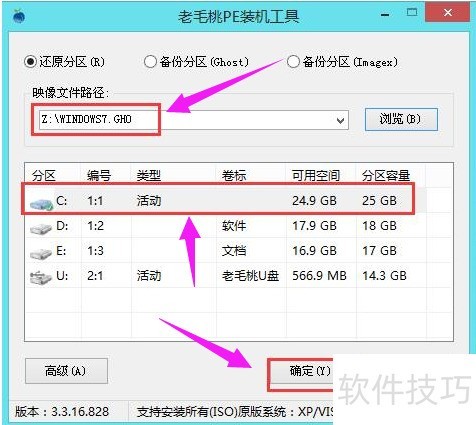This screenshot has width=476, height=425.
Task: Select the 文档 volume label cell
Action: pyautogui.click(x=234, y=251)
